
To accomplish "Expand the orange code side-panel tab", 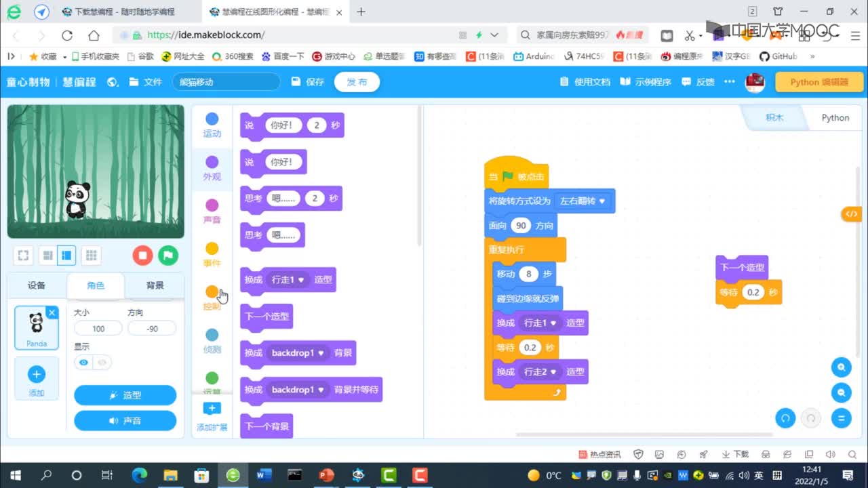I will [851, 213].
